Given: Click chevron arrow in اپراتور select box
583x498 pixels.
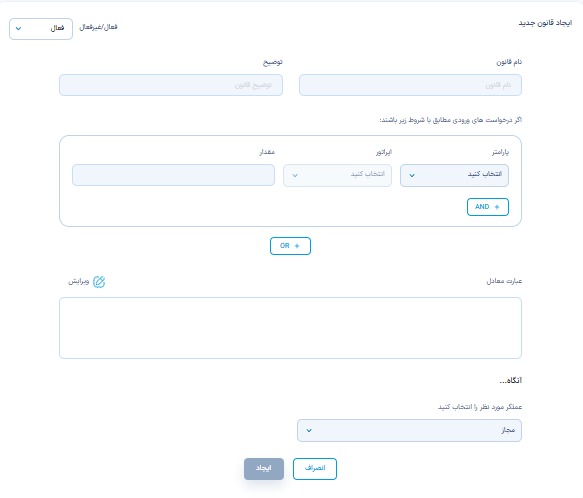Looking at the screenshot, I should 295,175.
